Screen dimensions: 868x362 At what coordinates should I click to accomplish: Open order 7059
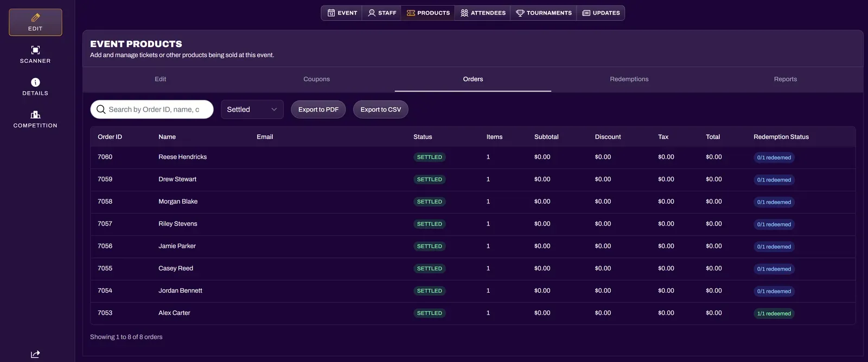(105, 179)
